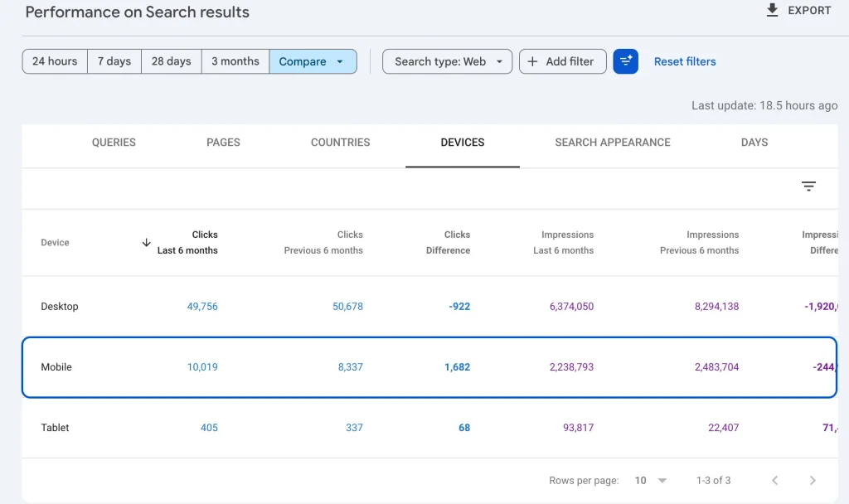Viewport: 849px width, 504px height.
Task: Sort by Clicks Difference column header
Action: [448, 243]
